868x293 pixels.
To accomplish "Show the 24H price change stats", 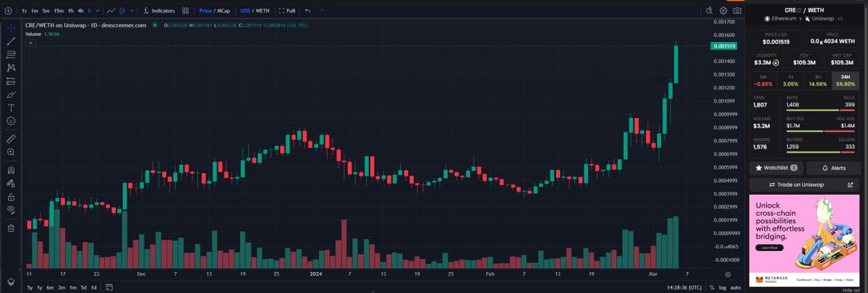I will 846,80.
